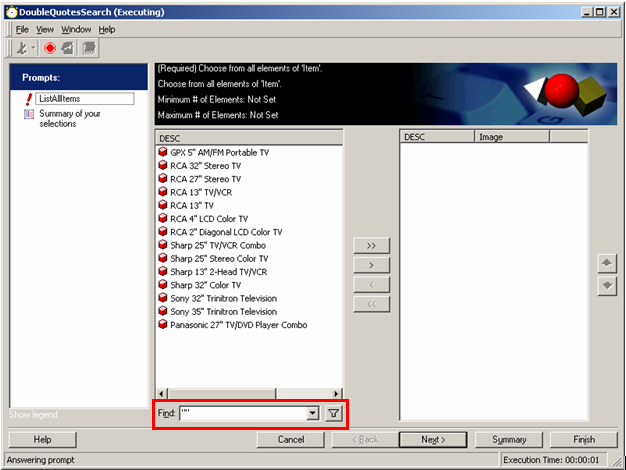
Task: Click the Cancel button
Action: coord(291,440)
